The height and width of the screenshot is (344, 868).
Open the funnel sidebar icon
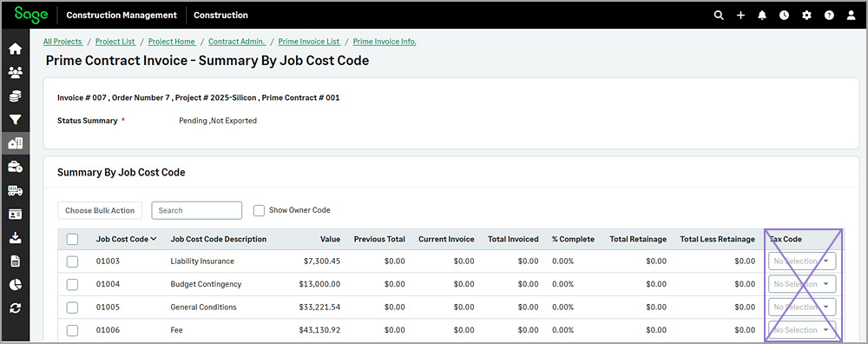coord(15,120)
